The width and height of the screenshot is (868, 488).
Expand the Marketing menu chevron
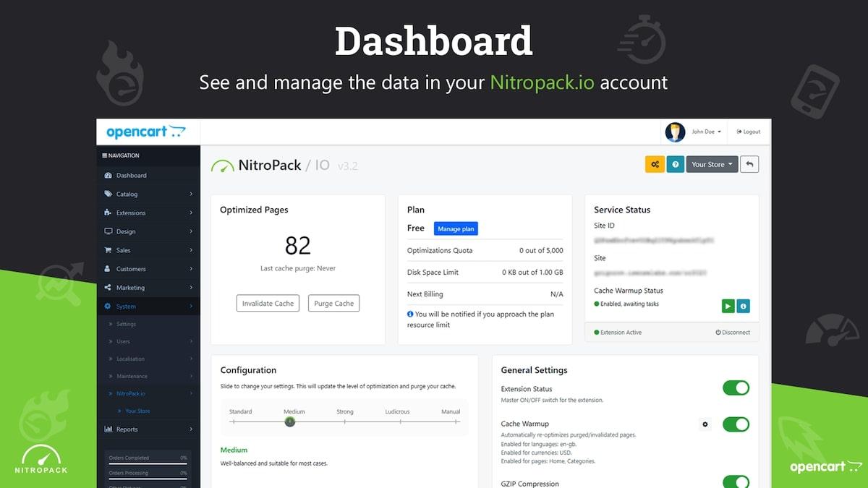coord(191,288)
